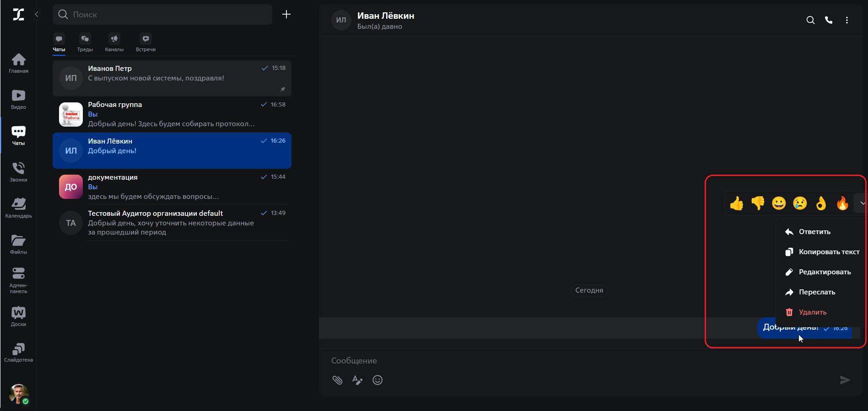The image size is (868, 411).
Task: Open the Звонки calls section
Action: coord(18,172)
